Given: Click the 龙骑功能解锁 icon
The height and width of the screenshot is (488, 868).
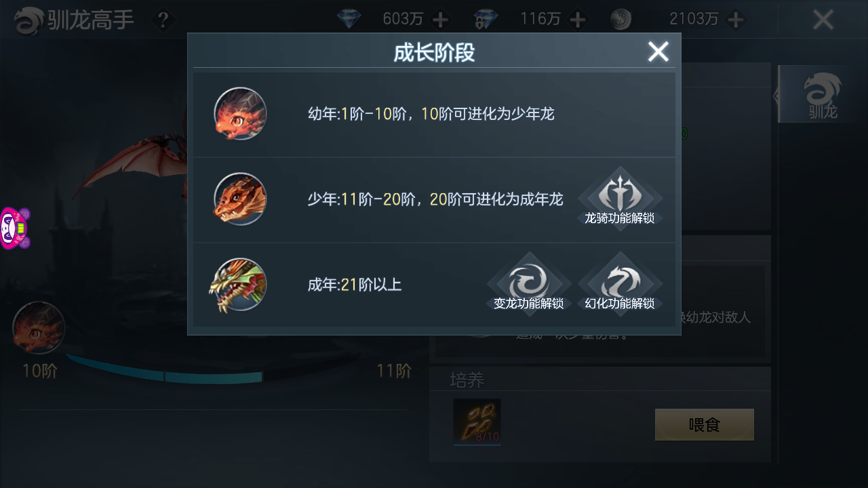Looking at the screenshot, I should pos(620,198).
